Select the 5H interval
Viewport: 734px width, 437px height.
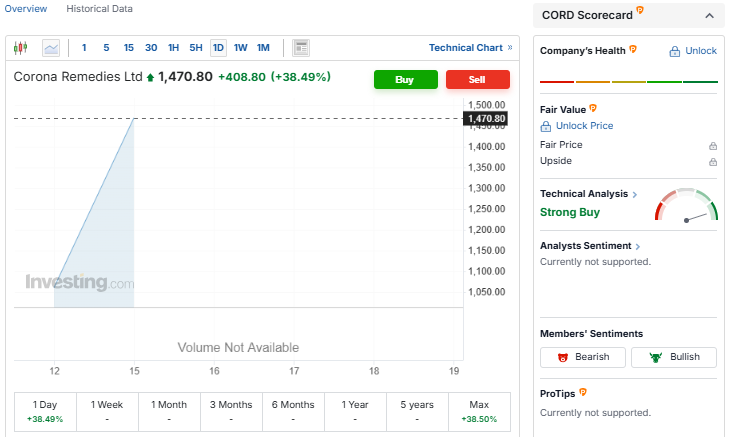(x=196, y=48)
